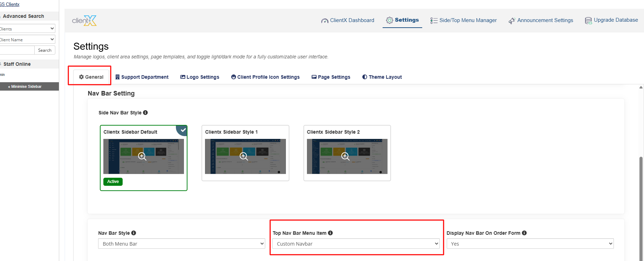
Task: Open Side/Top Menu Manager page
Action: click(464, 20)
